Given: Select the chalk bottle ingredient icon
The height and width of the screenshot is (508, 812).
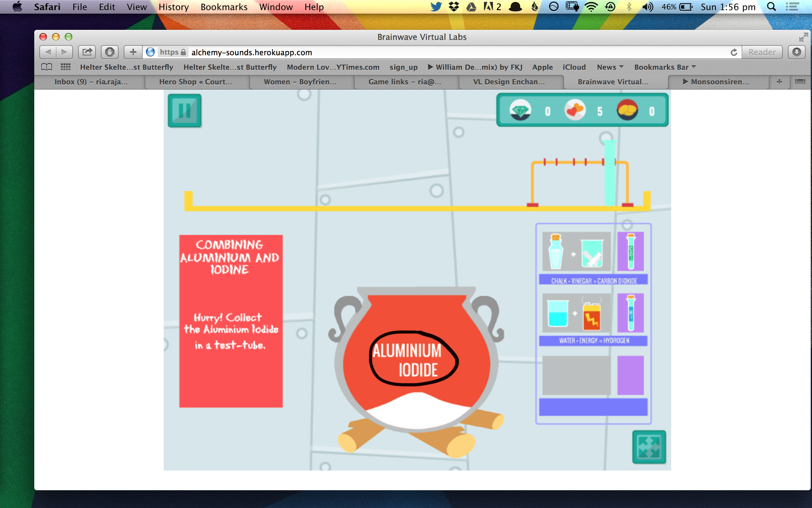Looking at the screenshot, I should click(x=556, y=251).
